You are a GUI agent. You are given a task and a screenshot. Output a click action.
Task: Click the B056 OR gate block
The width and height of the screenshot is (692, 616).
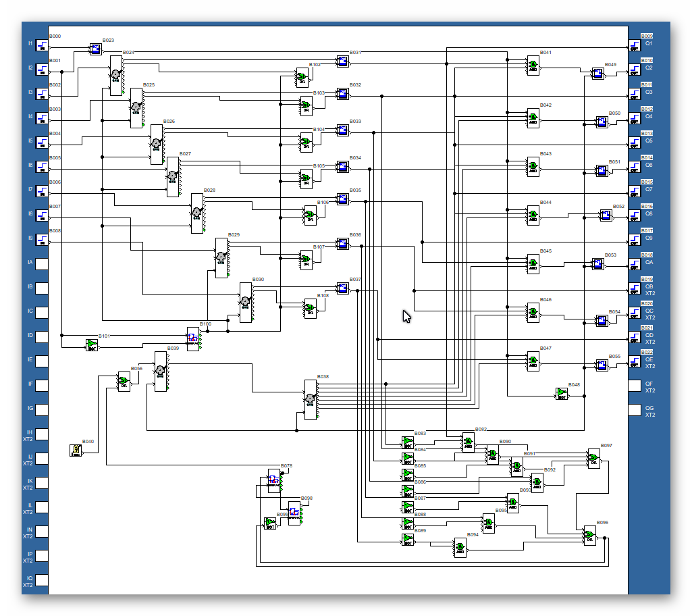coord(124,382)
